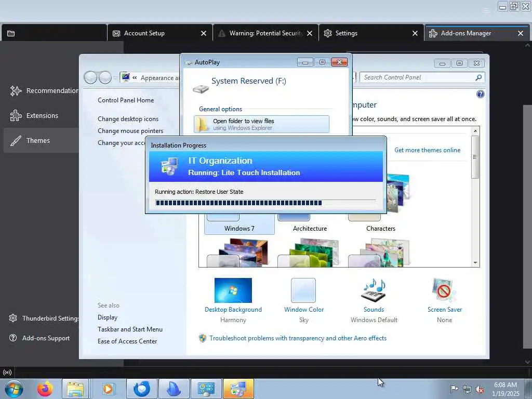
Task: Open Desktop Background settings icon
Action: 233,290
